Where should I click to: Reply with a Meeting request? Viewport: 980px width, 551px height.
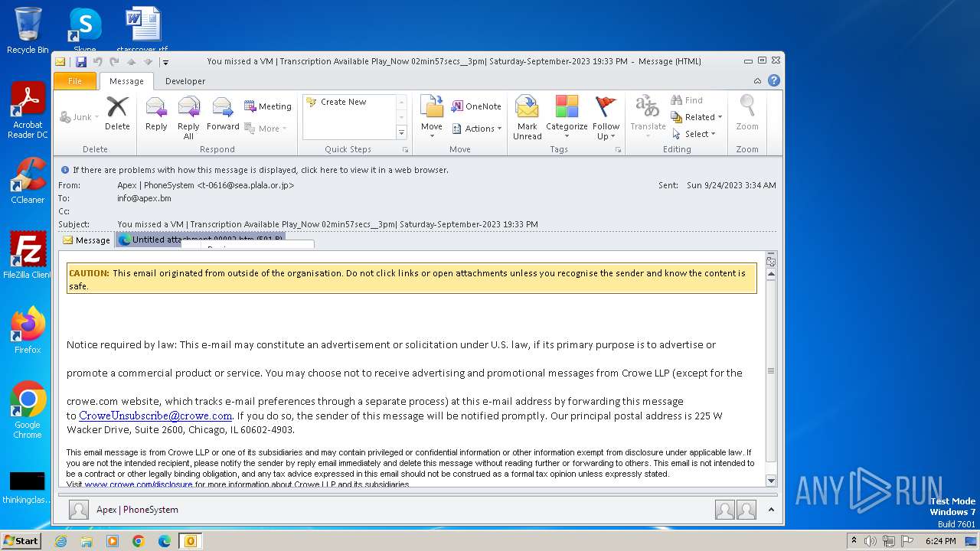pyautogui.click(x=268, y=106)
